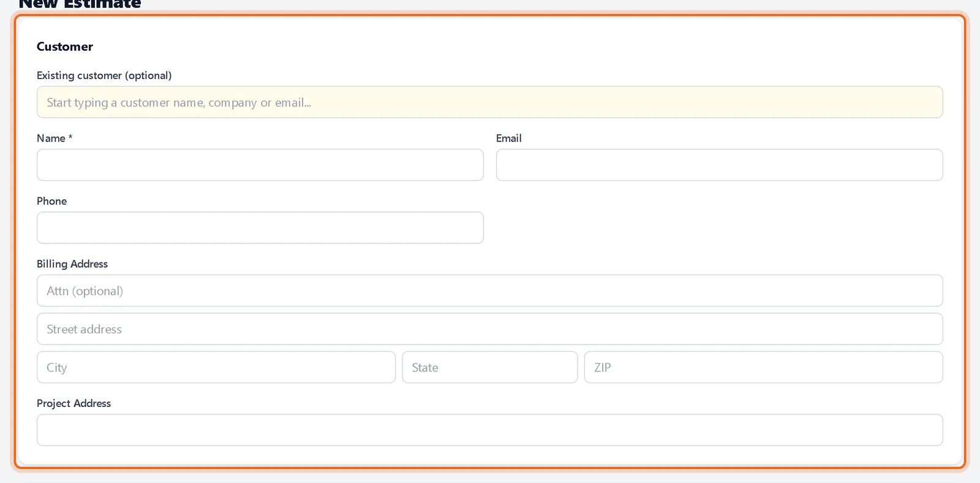Click the Phone label

(x=51, y=201)
